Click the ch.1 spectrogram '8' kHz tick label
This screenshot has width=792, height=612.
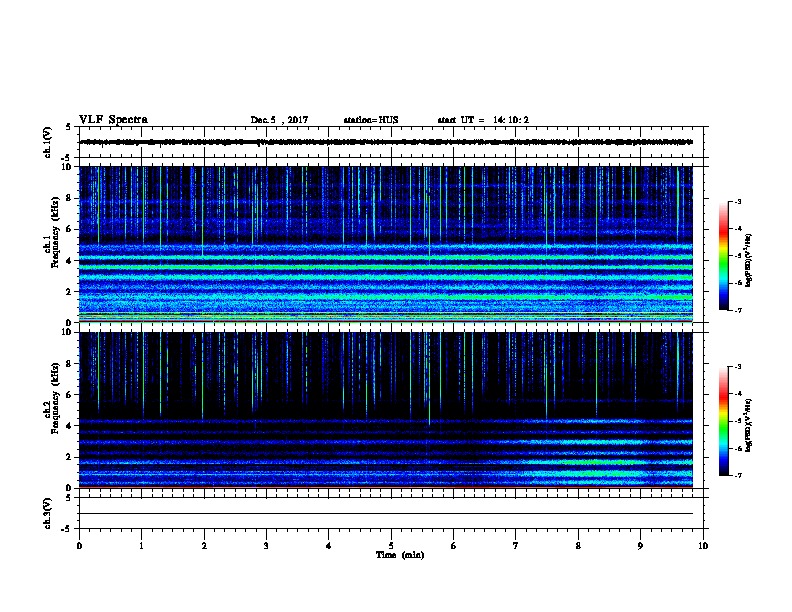click(x=69, y=198)
